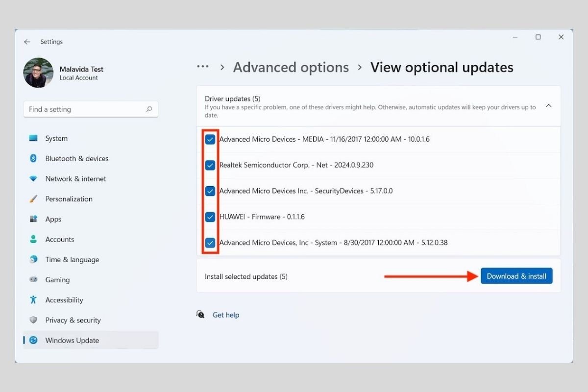Open the breadcrumb overflow ellipsis menu
The image size is (588, 392).
(202, 67)
